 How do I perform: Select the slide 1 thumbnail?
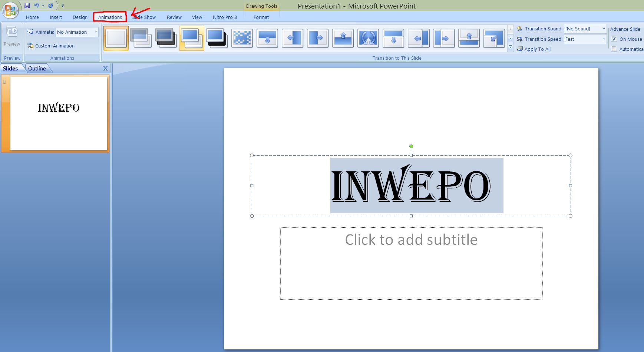click(59, 114)
